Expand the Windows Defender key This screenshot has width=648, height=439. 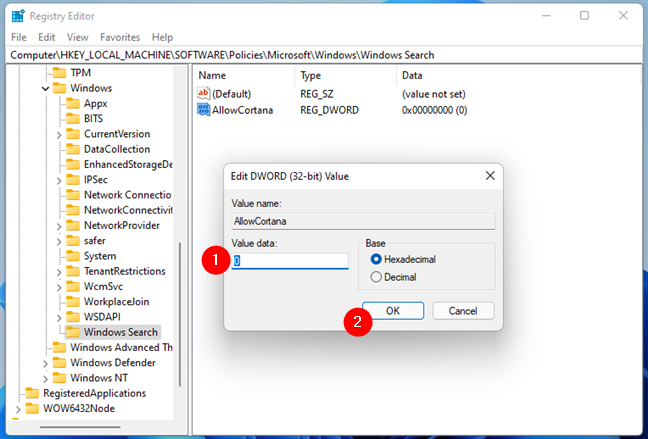[45, 363]
